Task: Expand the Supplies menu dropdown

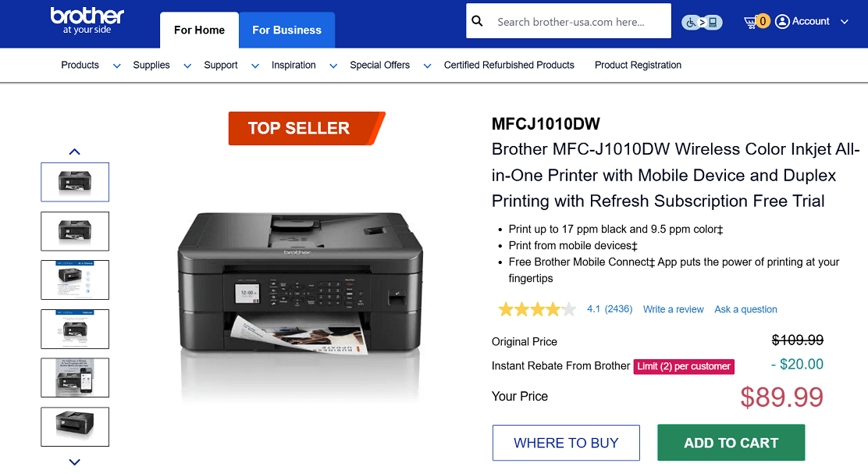Action: (187, 66)
